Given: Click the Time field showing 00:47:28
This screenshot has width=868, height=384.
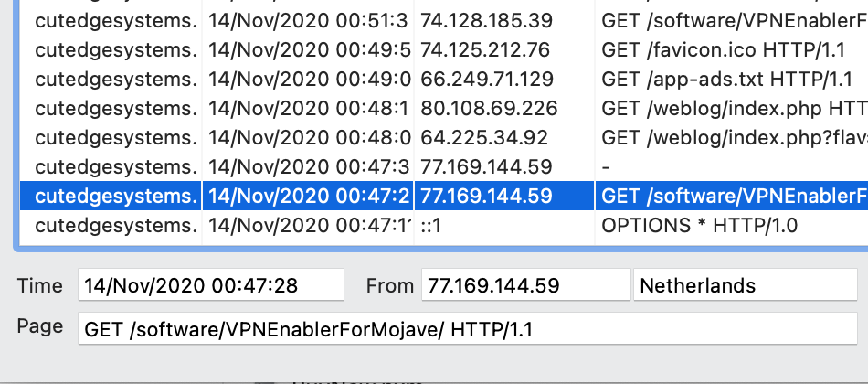Looking at the screenshot, I should [211, 285].
